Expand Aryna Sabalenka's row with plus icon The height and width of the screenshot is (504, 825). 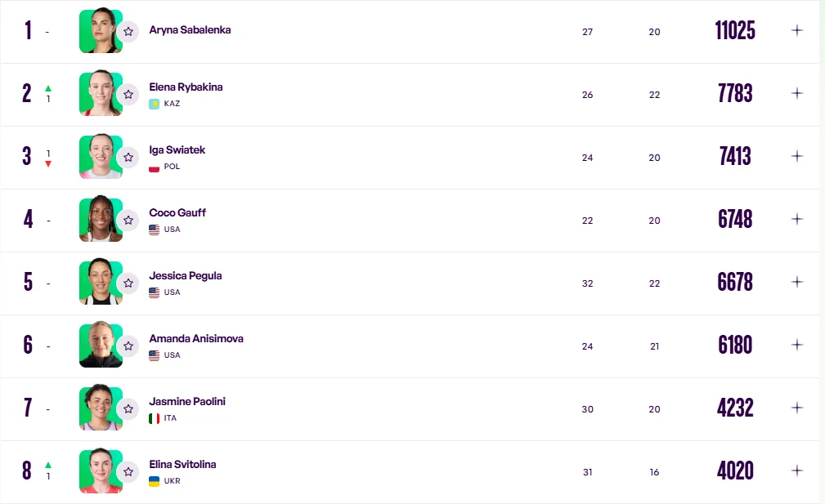tap(797, 30)
